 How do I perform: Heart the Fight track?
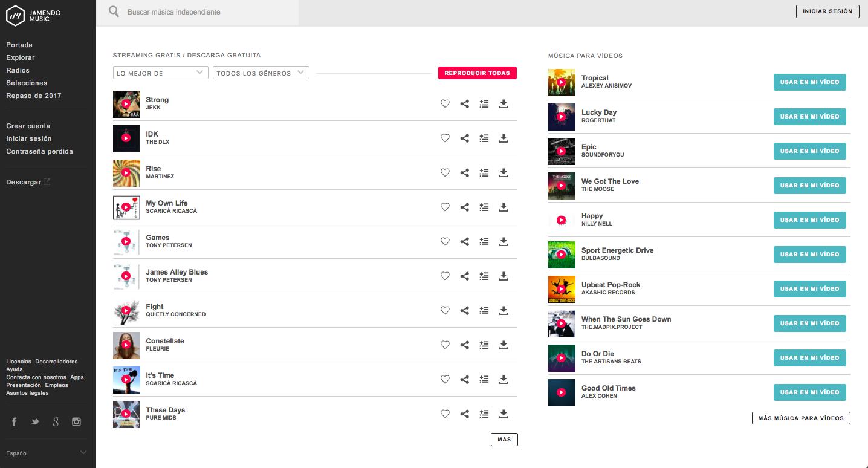click(445, 311)
